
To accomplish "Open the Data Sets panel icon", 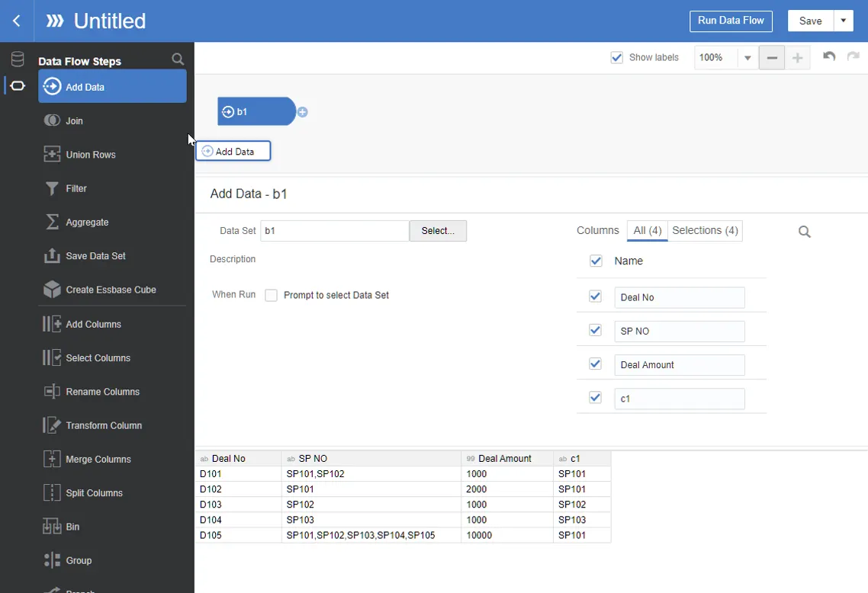I will coord(17,59).
